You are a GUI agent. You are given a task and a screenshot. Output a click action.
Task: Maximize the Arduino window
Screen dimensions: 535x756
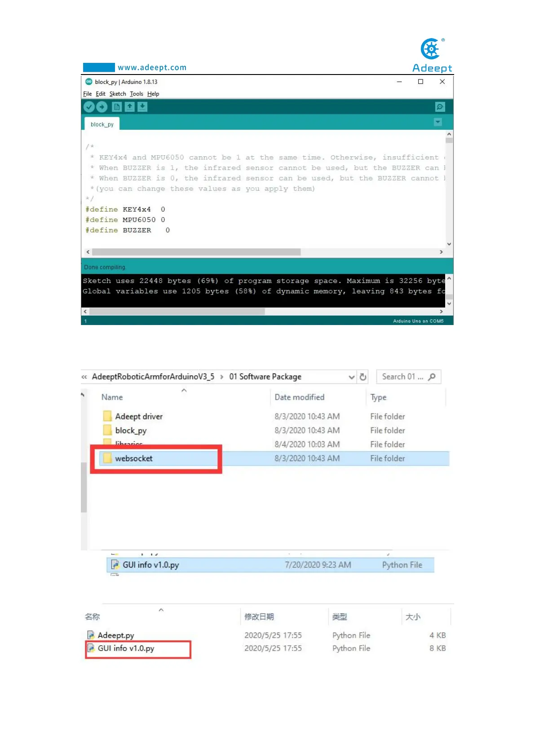pyautogui.click(x=420, y=82)
